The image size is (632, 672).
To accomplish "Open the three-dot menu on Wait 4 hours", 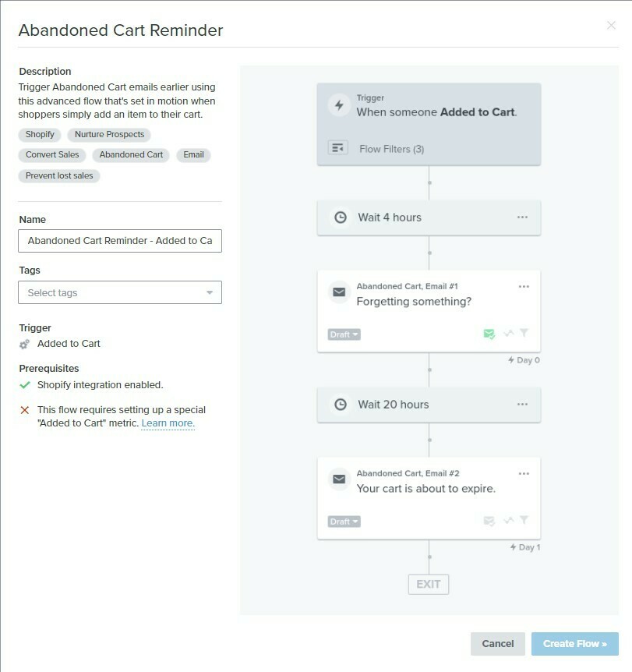I will (522, 218).
